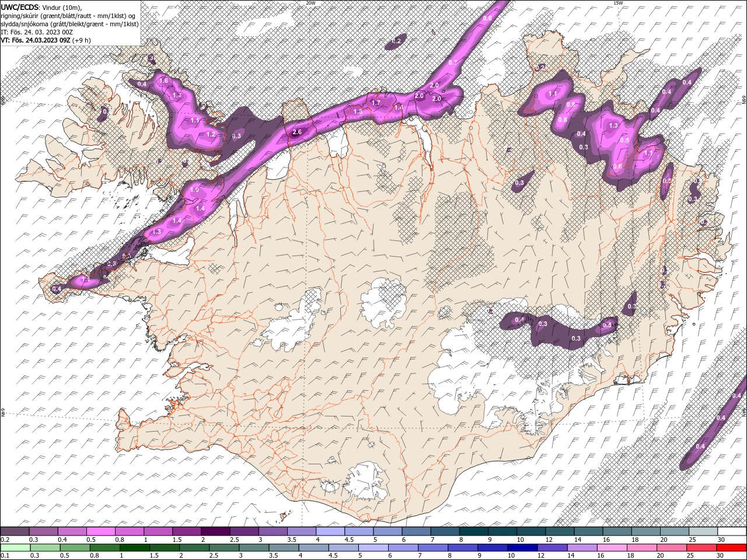The height and width of the screenshot is (560, 747).
Task: Click the darkest green 1–1.5 swatch, lower legend
Action: (x=135, y=548)
